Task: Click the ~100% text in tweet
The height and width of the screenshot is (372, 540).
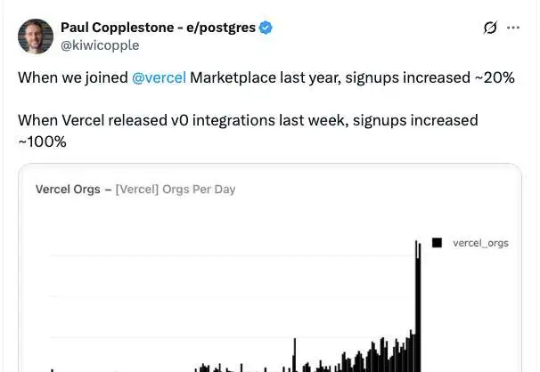Action: coord(42,142)
